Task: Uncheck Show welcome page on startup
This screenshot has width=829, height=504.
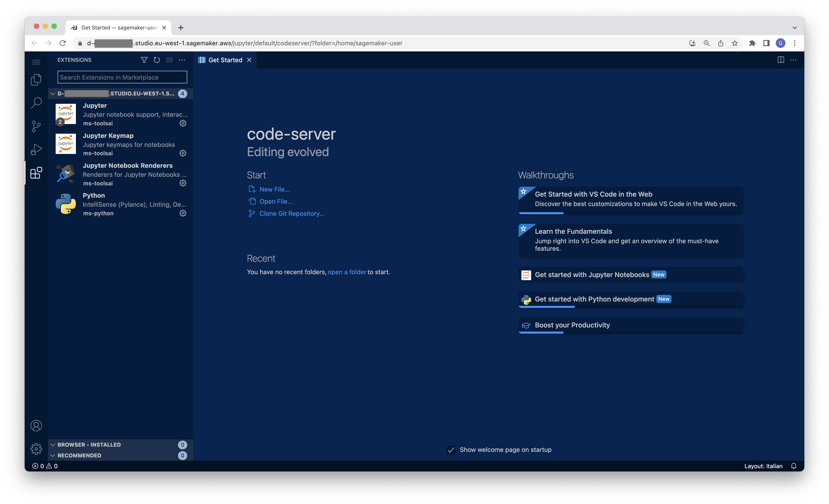Action: point(451,450)
